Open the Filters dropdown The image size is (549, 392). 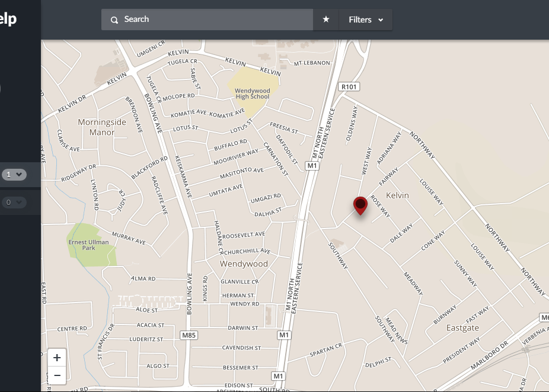[x=366, y=20]
